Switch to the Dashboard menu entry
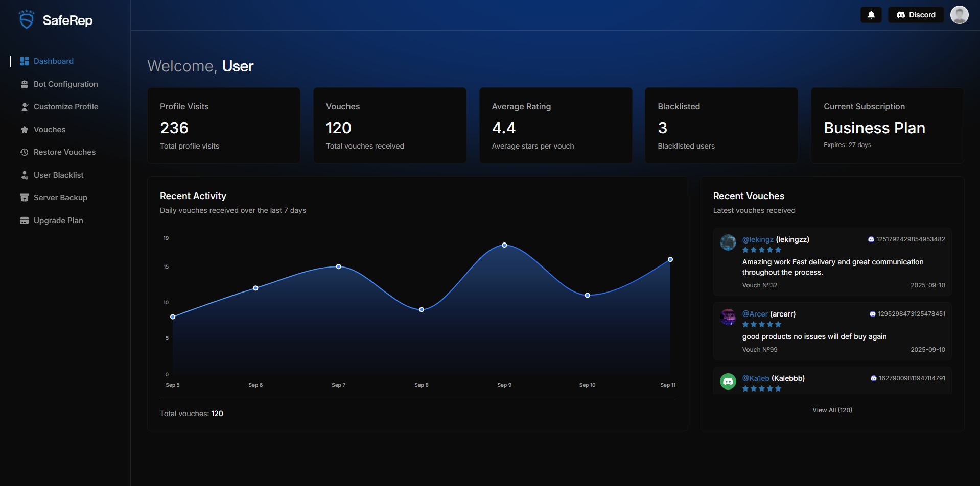Viewport: 980px width, 486px height. (x=53, y=61)
